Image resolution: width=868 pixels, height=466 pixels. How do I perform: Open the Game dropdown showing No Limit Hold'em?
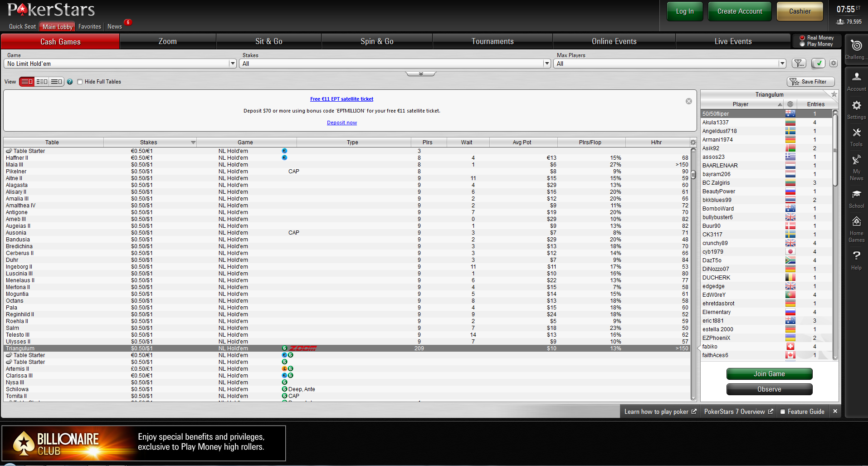pyautogui.click(x=120, y=64)
